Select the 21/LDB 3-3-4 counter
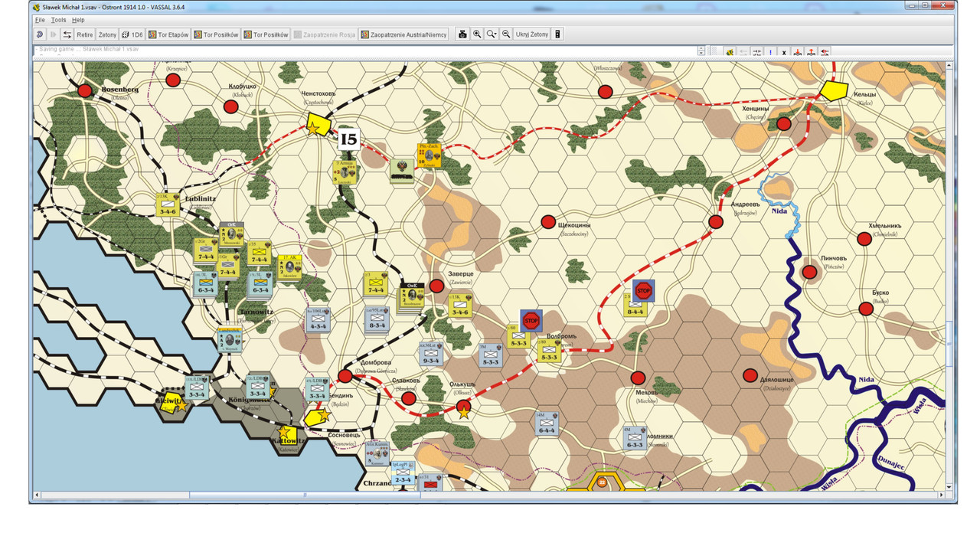Image resolution: width=980 pixels, height=546 pixels. [198, 388]
